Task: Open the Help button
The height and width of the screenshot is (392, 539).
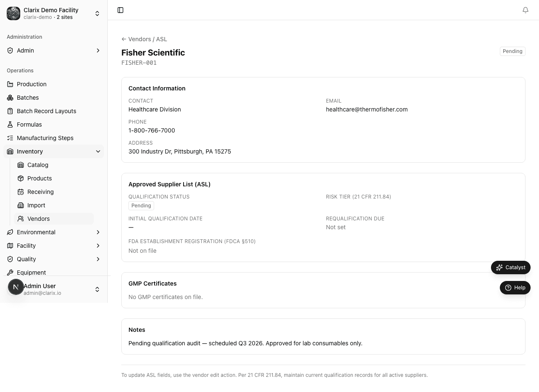Action: 515,288
